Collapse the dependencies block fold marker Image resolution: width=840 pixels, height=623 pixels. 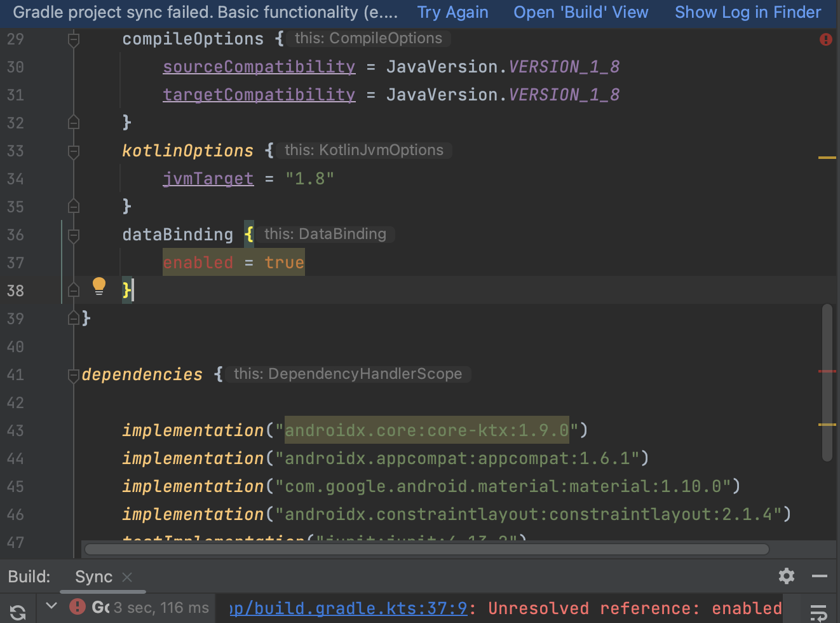(x=74, y=375)
